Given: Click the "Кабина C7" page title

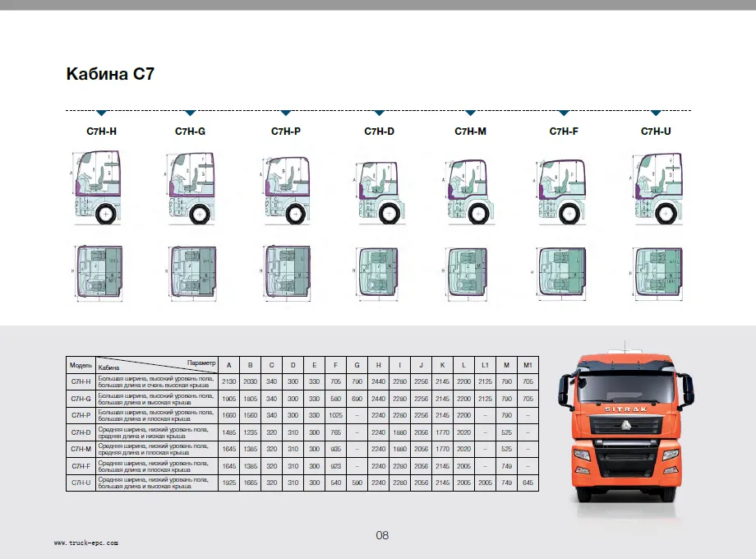Looking at the screenshot, I should 110,75.
